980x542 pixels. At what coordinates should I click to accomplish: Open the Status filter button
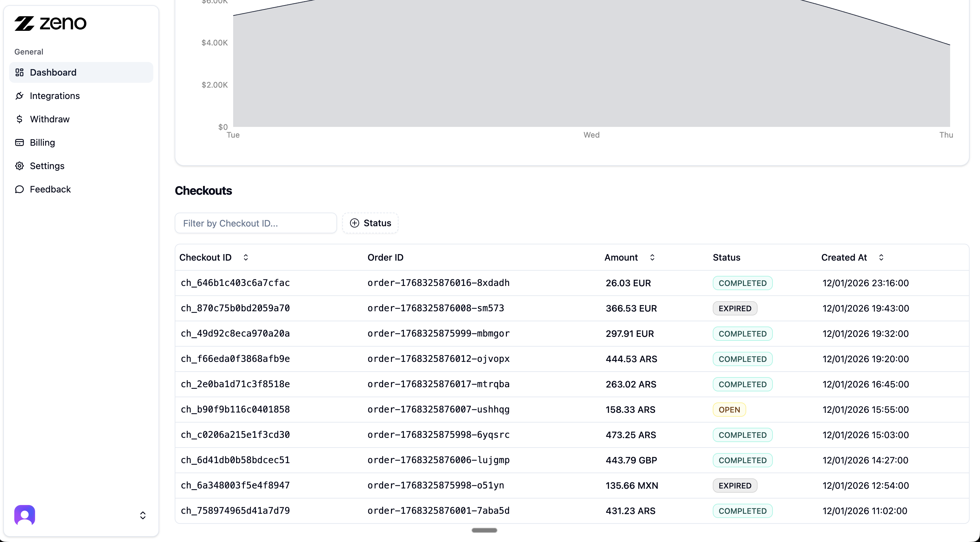pos(370,223)
